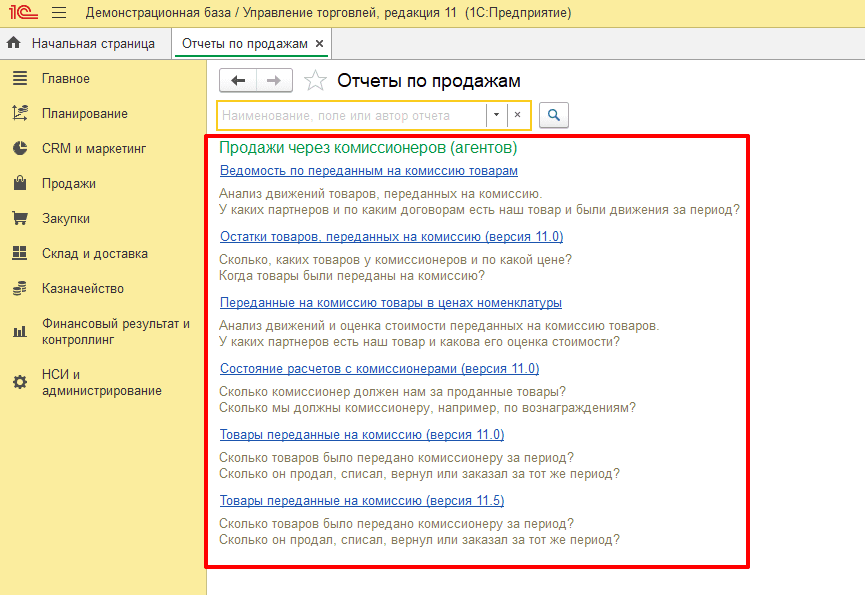This screenshot has width=865, height=595.
Task: Click the magnifier search button
Action: (x=553, y=116)
